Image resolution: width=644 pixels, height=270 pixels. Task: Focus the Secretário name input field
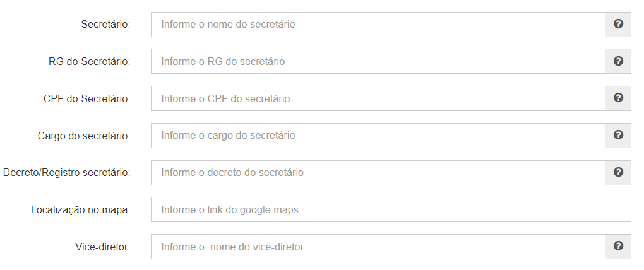(x=378, y=25)
